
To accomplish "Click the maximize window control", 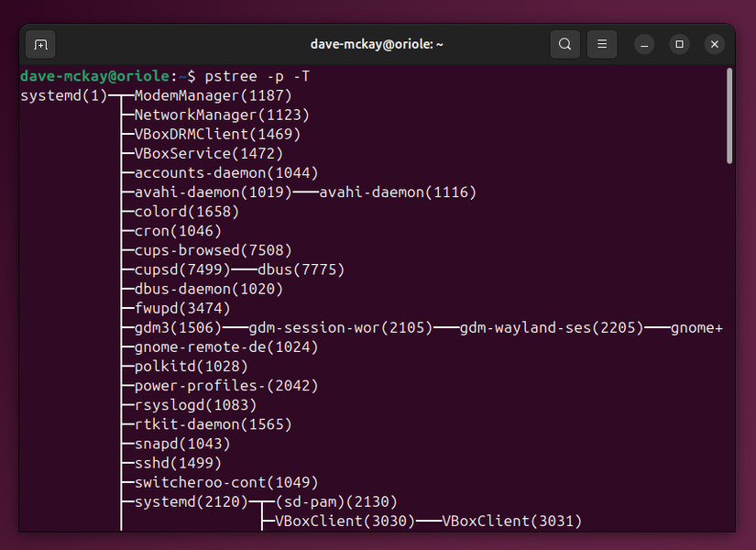I will pyautogui.click(x=678, y=44).
